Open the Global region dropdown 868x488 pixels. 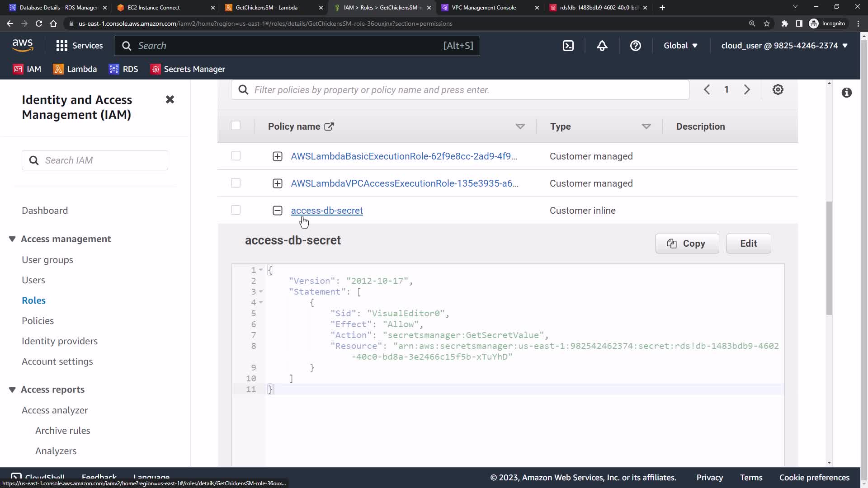680,46
